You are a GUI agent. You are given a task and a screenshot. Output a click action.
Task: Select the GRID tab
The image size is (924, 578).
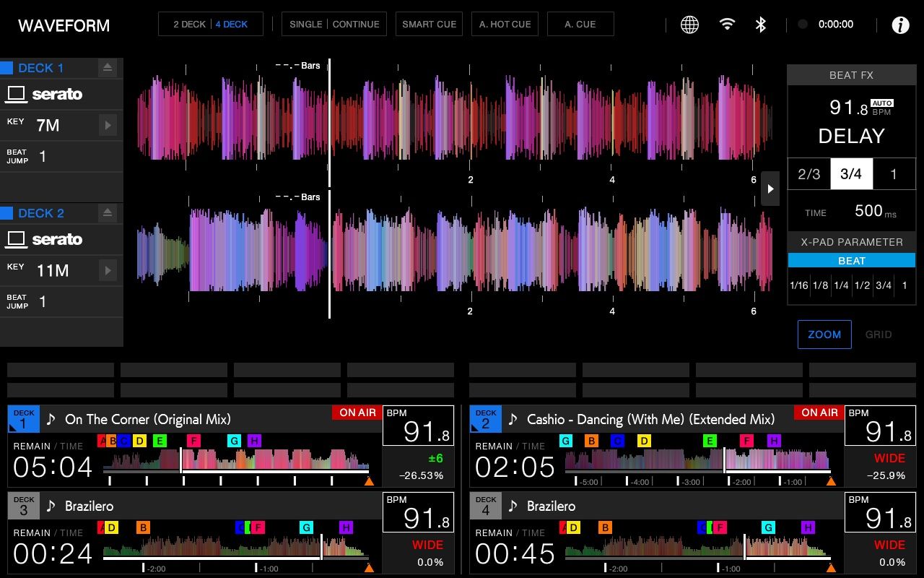point(879,335)
